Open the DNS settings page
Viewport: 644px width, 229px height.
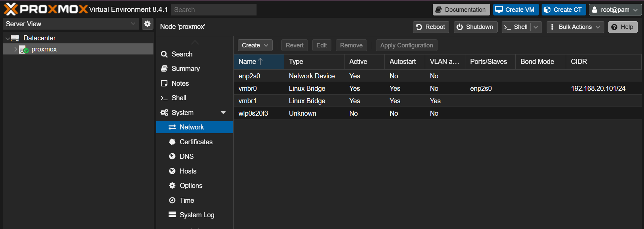[x=186, y=156]
